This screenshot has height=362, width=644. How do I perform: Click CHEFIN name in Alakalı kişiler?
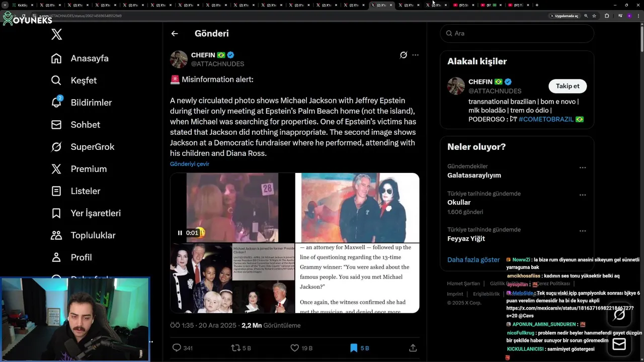480,82
